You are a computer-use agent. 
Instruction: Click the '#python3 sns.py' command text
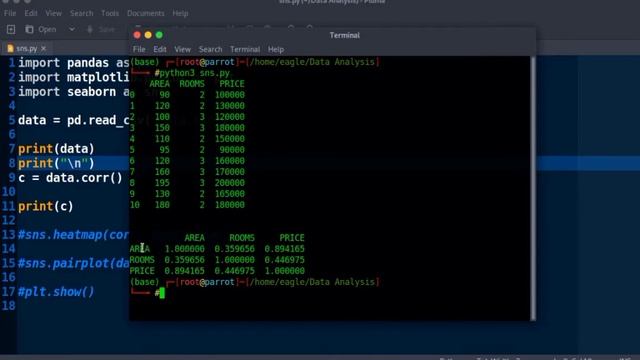[192, 73]
